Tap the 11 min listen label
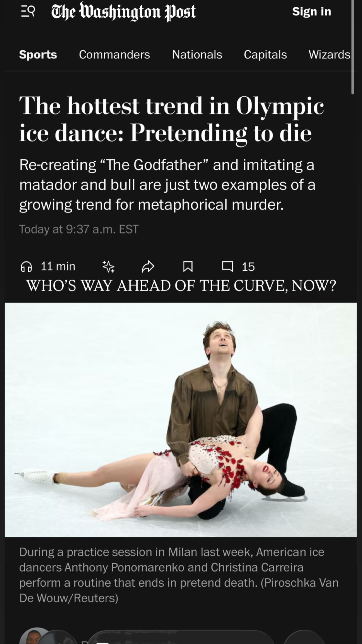The width and height of the screenshot is (362, 644). tap(58, 266)
